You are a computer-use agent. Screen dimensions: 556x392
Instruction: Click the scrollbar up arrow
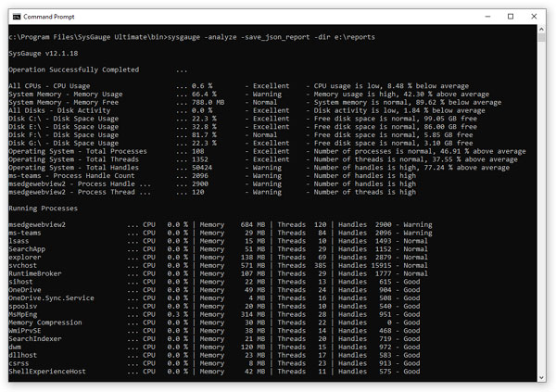541,29
